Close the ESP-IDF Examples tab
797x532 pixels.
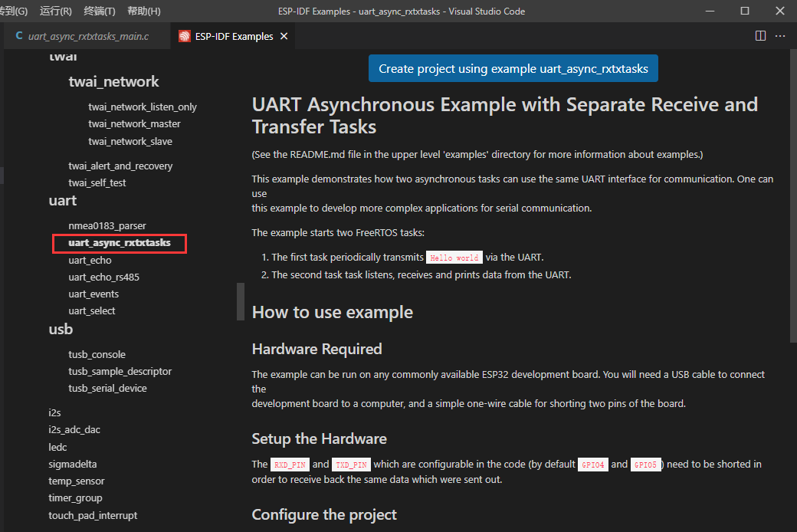pyautogui.click(x=284, y=36)
